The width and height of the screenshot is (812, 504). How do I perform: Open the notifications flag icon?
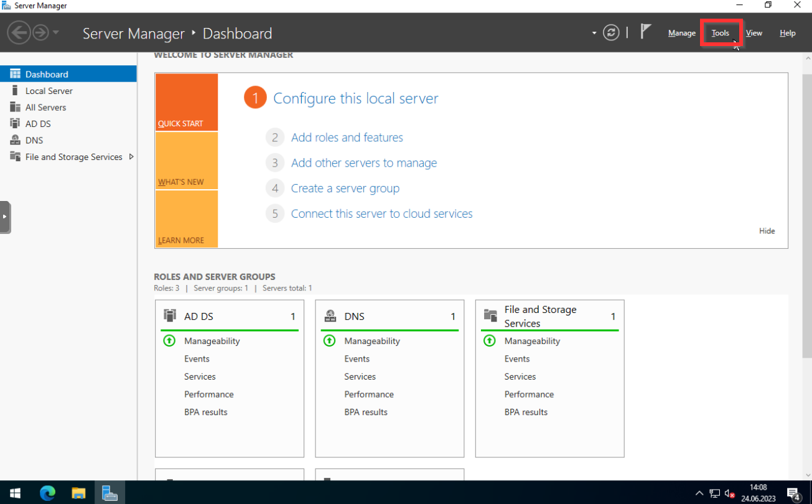pos(646,32)
